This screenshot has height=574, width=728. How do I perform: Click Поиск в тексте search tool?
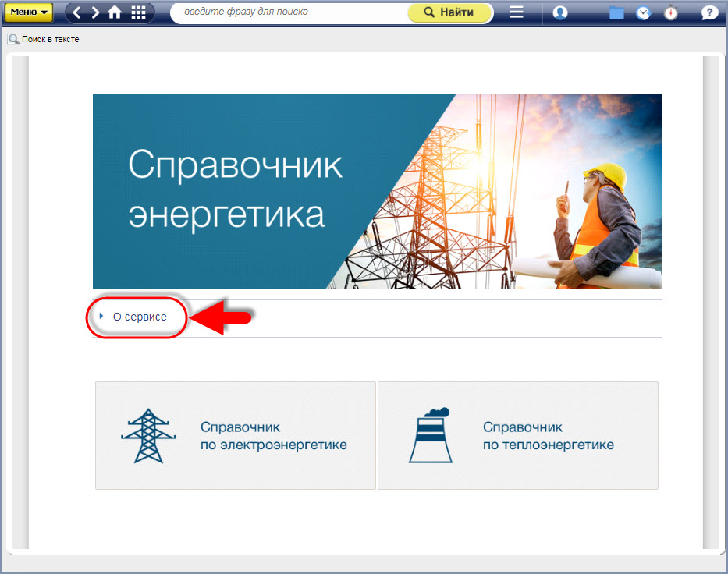coord(44,39)
